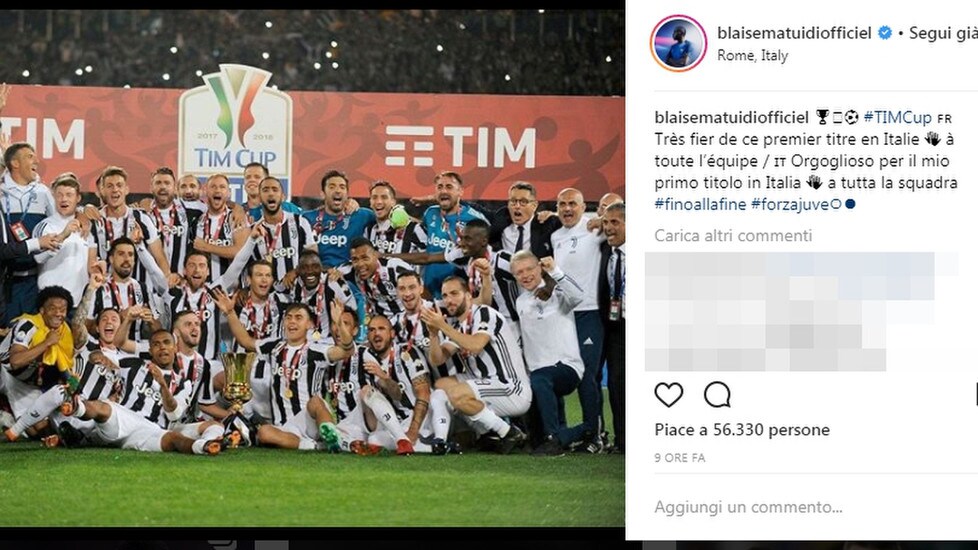The height and width of the screenshot is (550, 978).
Task: Toggle the Segui già follow status
Action: tap(943, 33)
